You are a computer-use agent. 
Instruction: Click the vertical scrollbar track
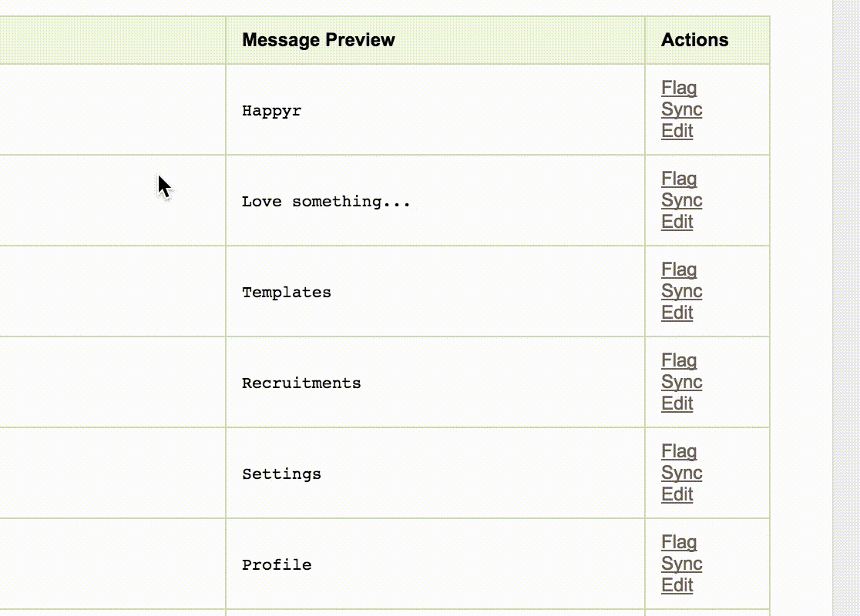coord(845,308)
